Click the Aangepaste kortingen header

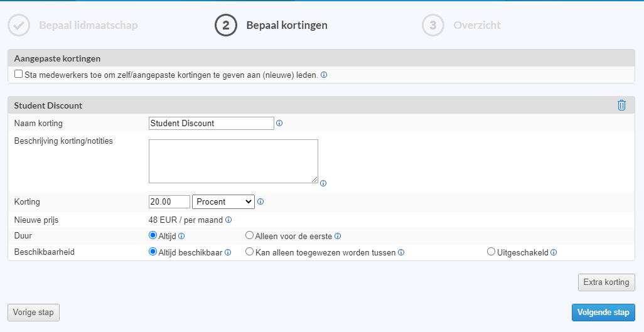click(x=321, y=58)
